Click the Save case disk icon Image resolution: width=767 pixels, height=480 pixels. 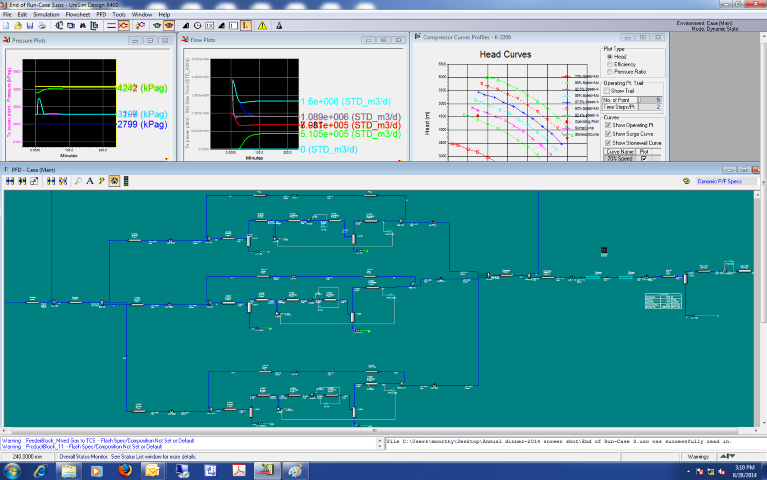click(x=29, y=25)
